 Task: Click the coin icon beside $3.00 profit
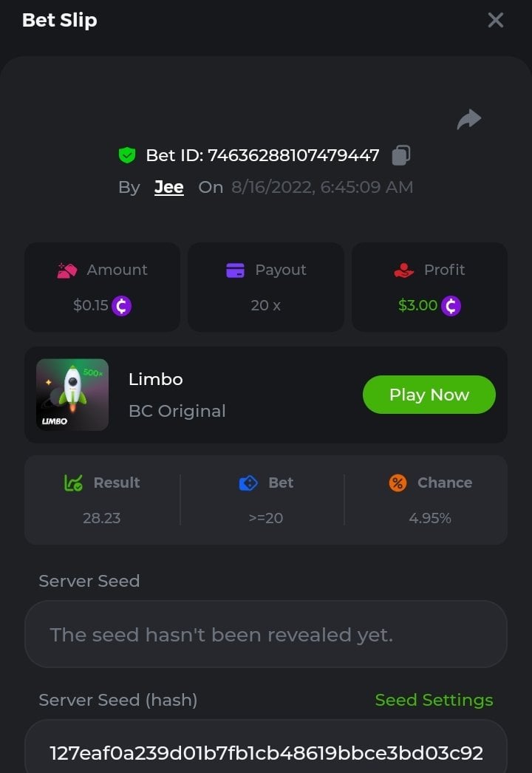(x=451, y=305)
